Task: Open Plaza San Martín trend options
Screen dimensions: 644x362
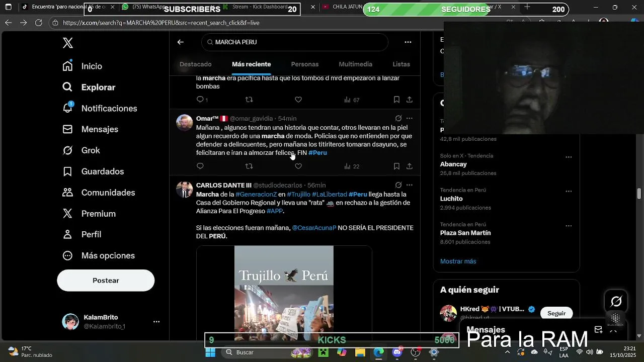Action: (569, 226)
